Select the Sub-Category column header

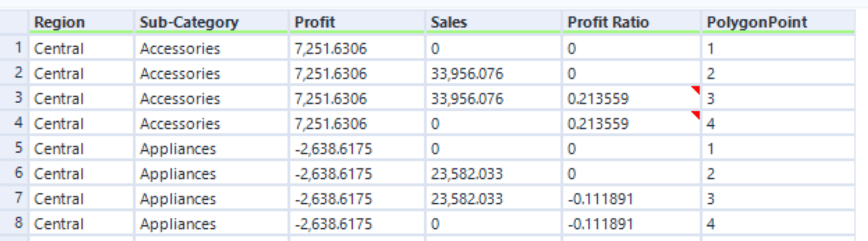click(211, 22)
